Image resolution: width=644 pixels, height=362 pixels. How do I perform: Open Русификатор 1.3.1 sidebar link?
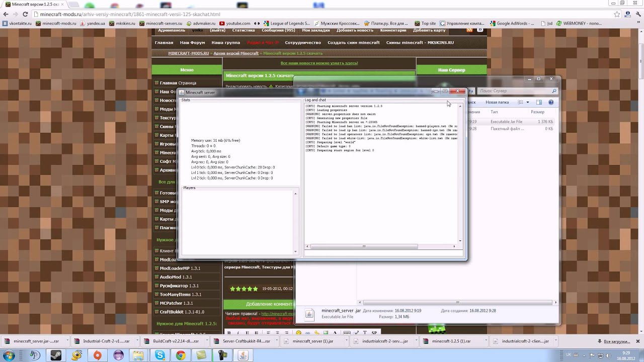click(x=180, y=286)
